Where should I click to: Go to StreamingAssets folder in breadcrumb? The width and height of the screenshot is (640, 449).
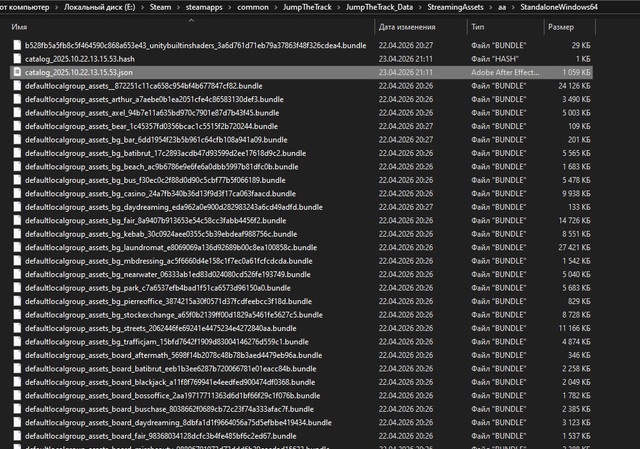point(456,7)
